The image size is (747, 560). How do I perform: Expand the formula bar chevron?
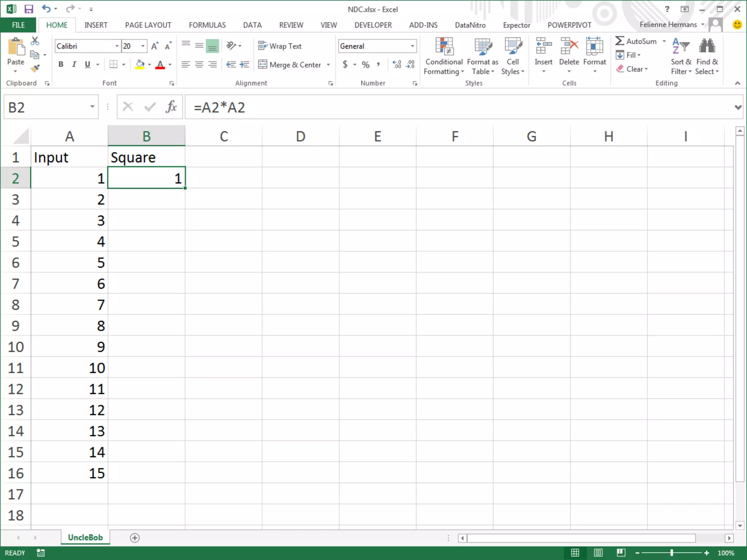pyautogui.click(x=738, y=107)
